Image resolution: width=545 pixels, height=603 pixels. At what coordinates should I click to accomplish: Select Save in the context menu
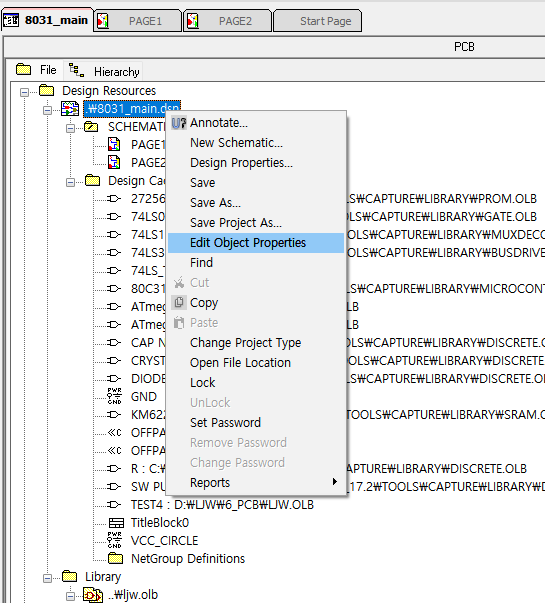(256, 183)
